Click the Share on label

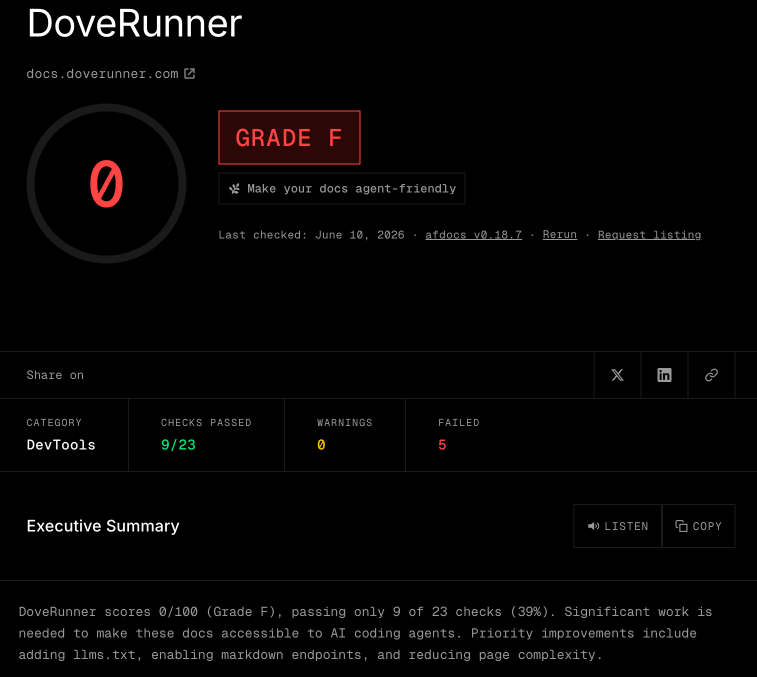pos(55,375)
